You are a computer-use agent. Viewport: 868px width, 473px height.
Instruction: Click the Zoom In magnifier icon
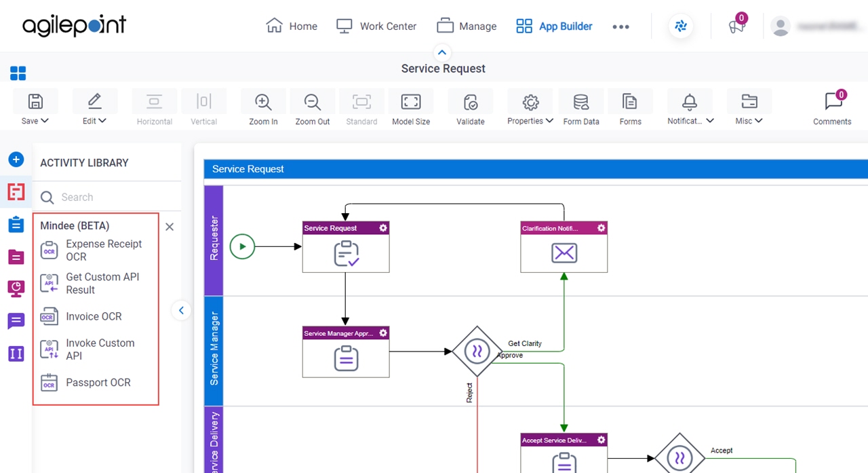(263, 102)
